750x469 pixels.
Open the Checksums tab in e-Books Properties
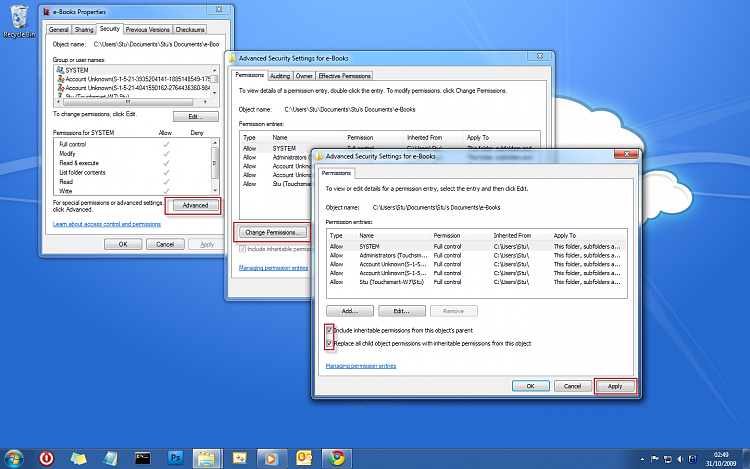coord(190,30)
